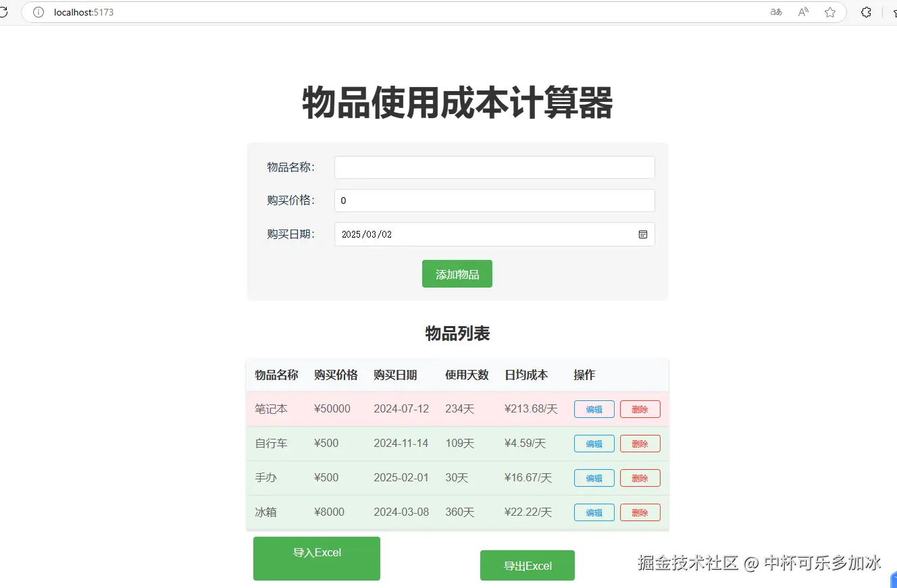Click the browser reload icon

click(x=4, y=12)
